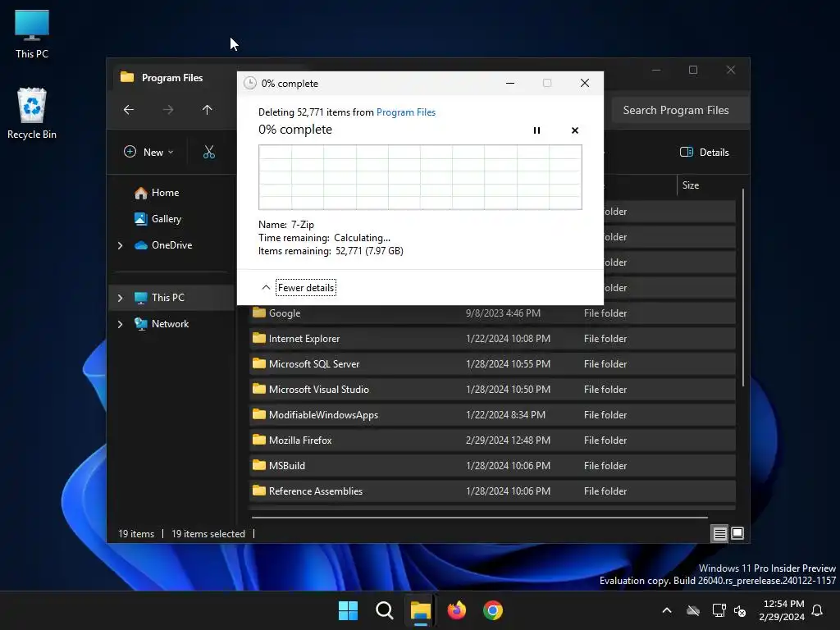Open the network tray icon
This screenshot has width=840, height=630.
719,610
